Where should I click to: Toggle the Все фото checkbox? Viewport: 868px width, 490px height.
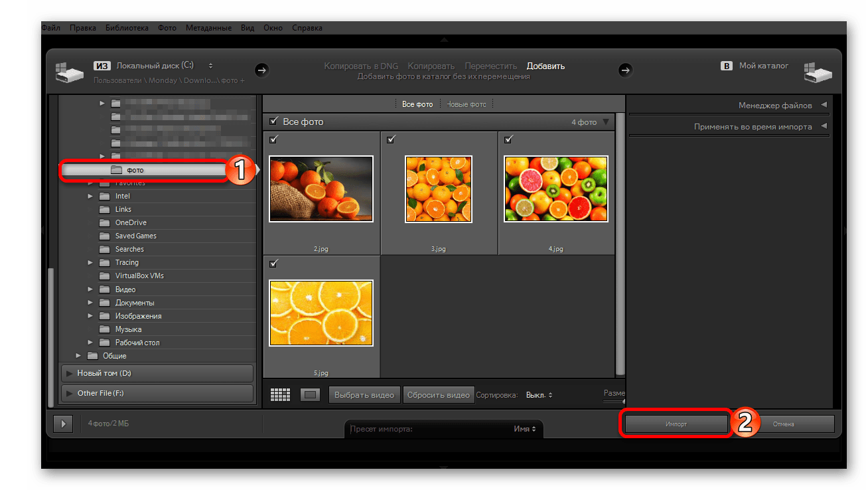coord(273,122)
